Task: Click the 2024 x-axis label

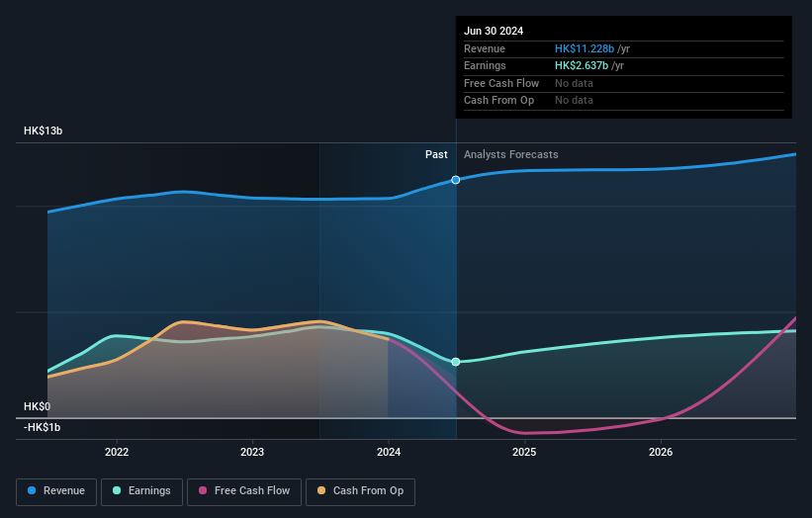Action: 389,452
